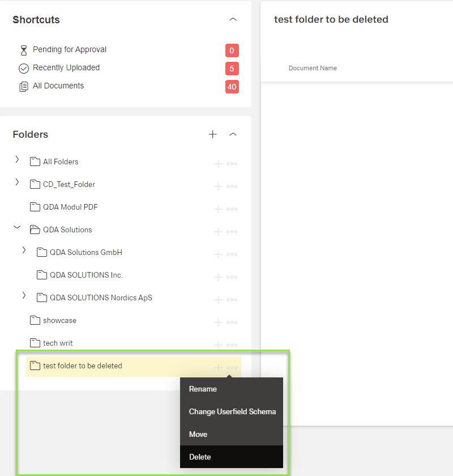
Task: Collapse the QDA Solutions folder
Action: pos(17,227)
